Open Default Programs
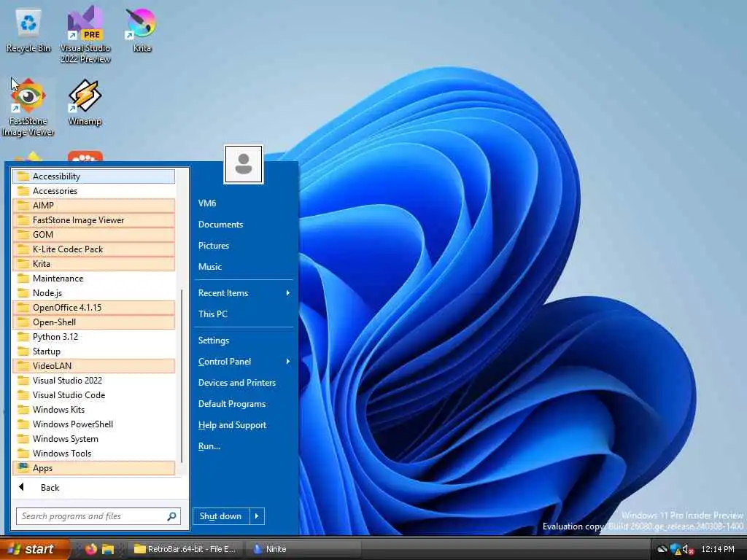This screenshot has width=747, height=560. [243, 404]
